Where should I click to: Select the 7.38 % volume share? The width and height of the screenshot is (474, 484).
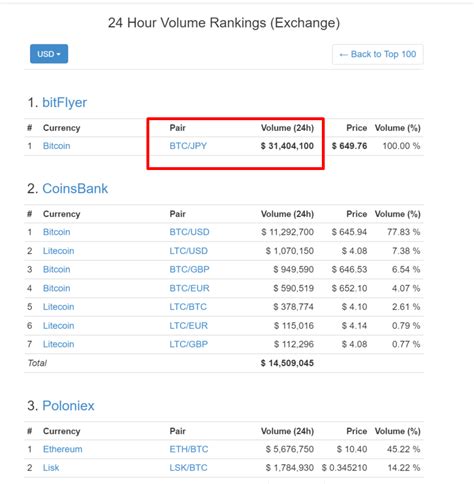pos(406,251)
